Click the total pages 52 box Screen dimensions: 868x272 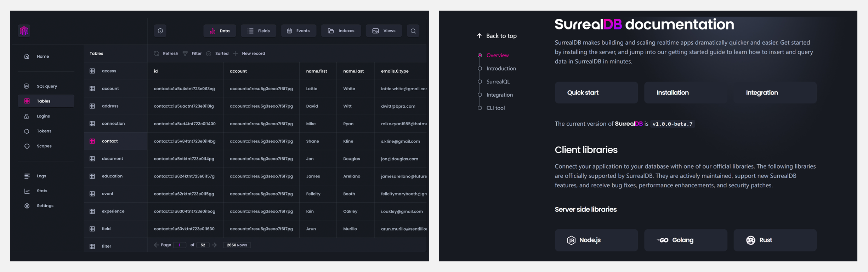pyautogui.click(x=203, y=245)
